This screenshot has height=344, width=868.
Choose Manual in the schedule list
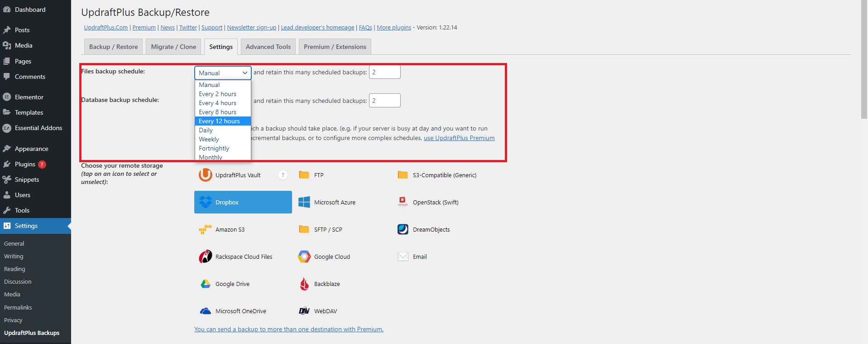223,85
